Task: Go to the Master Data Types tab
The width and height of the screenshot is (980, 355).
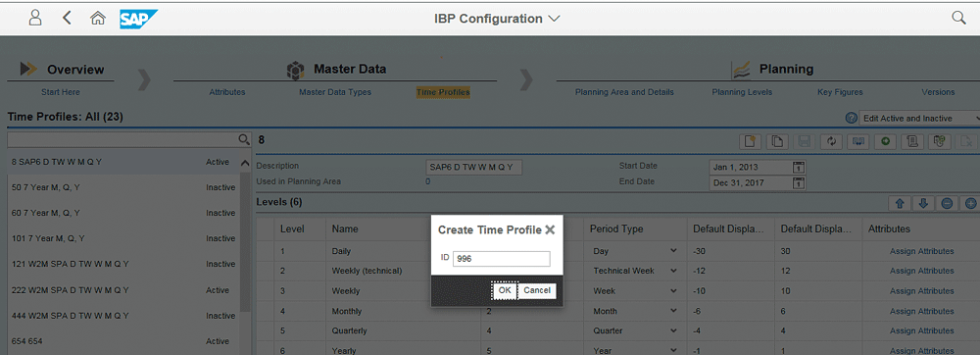Action: click(x=335, y=92)
